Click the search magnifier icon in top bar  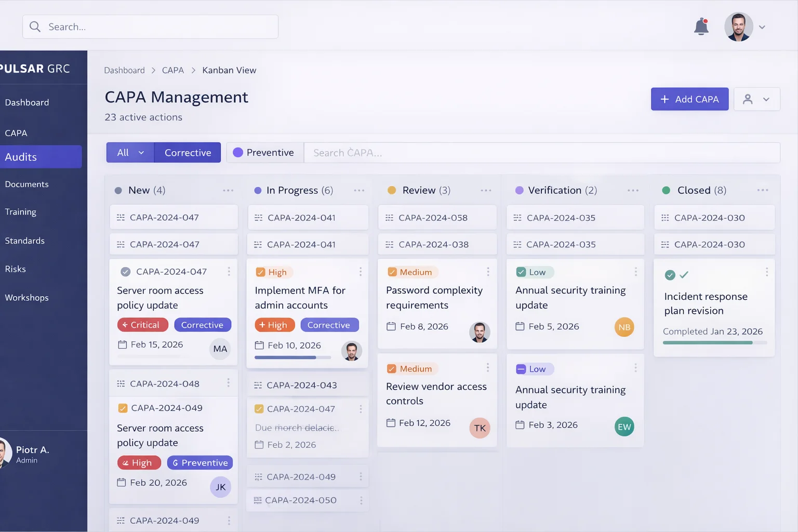(x=34, y=26)
